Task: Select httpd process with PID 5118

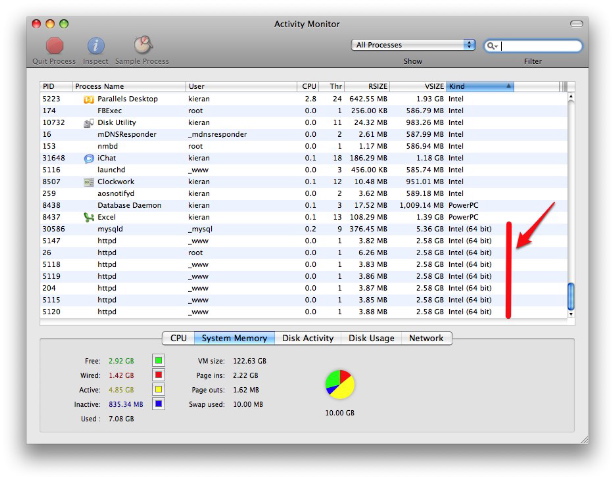Action: coord(304,265)
